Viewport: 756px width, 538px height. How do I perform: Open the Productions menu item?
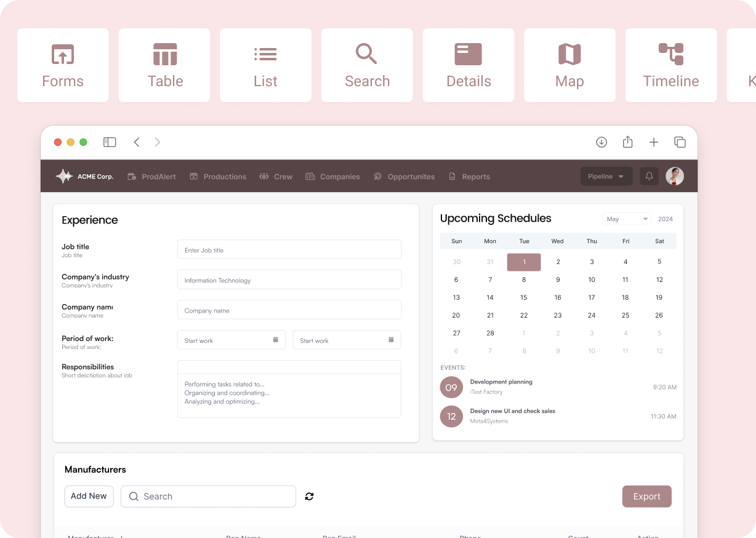click(x=218, y=177)
